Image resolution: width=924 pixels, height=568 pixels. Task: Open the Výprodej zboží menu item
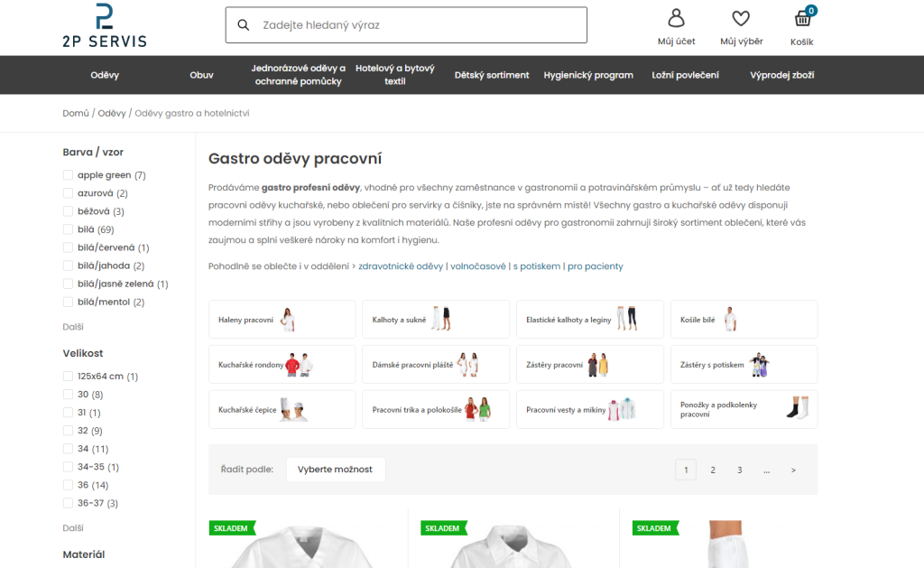click(x=782, y=75)
